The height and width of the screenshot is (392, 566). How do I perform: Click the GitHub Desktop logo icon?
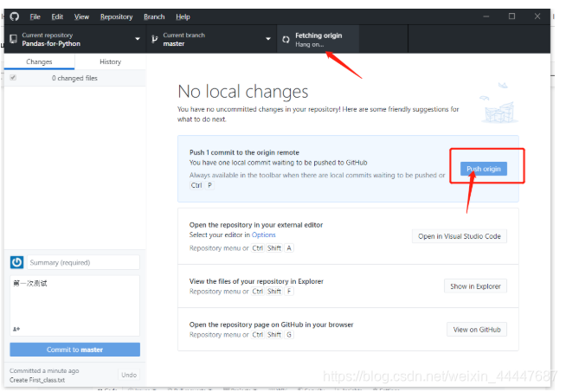click(x=15, y=16)
